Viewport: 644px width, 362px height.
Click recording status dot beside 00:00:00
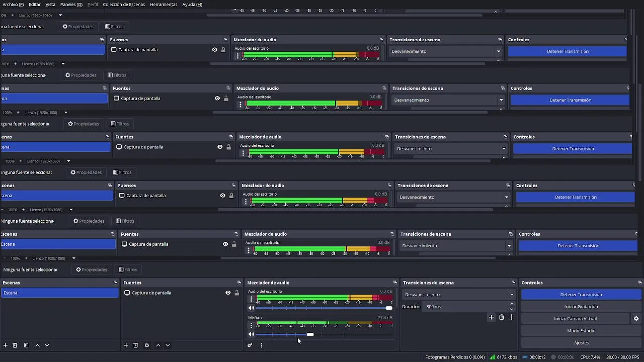point(553,357)
